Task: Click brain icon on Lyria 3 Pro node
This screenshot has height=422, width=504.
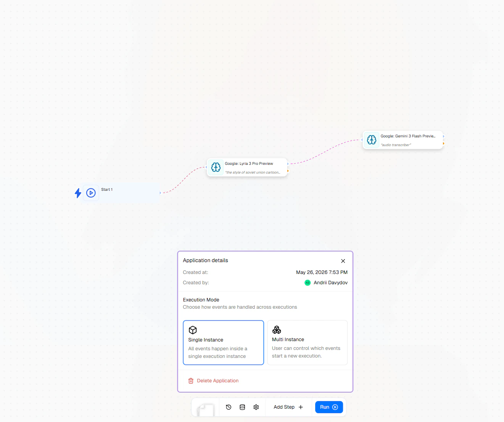Action: (216, 167)
